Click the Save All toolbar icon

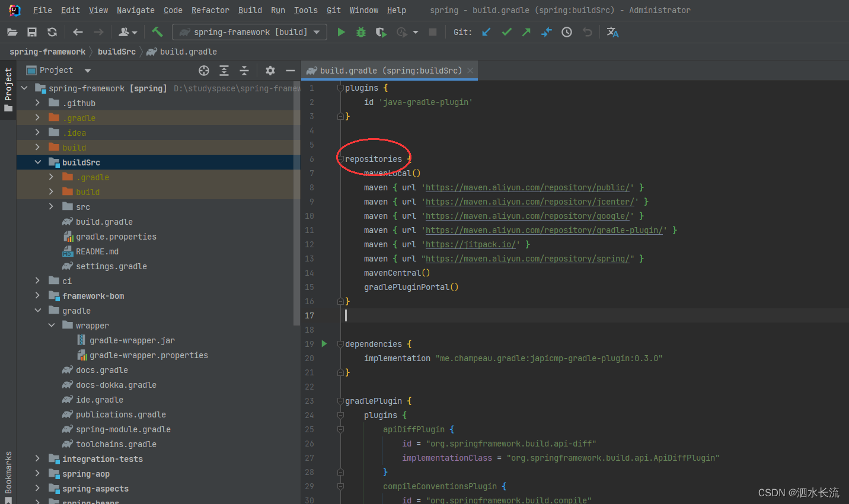point(32,32)
